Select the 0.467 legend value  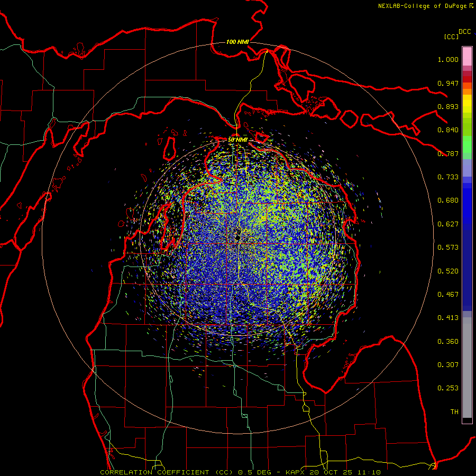(448, 295)
